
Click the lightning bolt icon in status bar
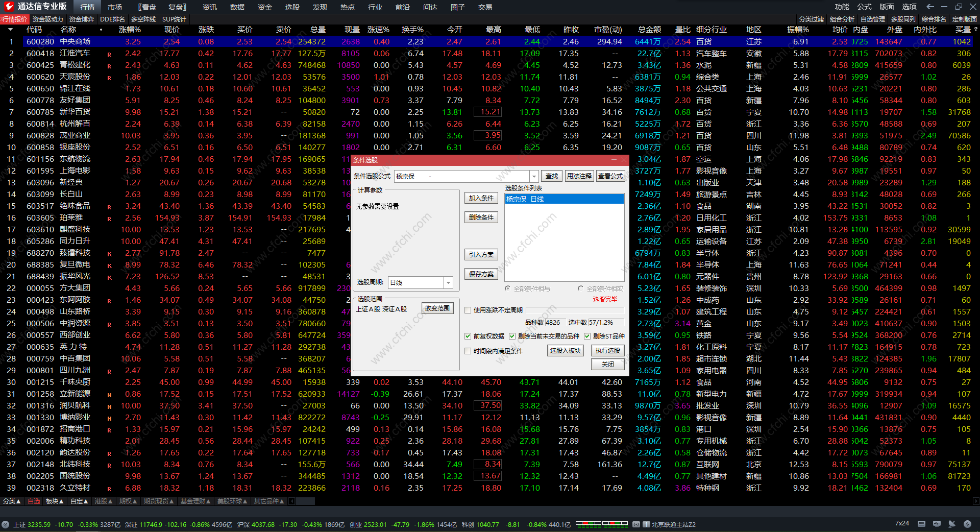[x=967, y=524]
